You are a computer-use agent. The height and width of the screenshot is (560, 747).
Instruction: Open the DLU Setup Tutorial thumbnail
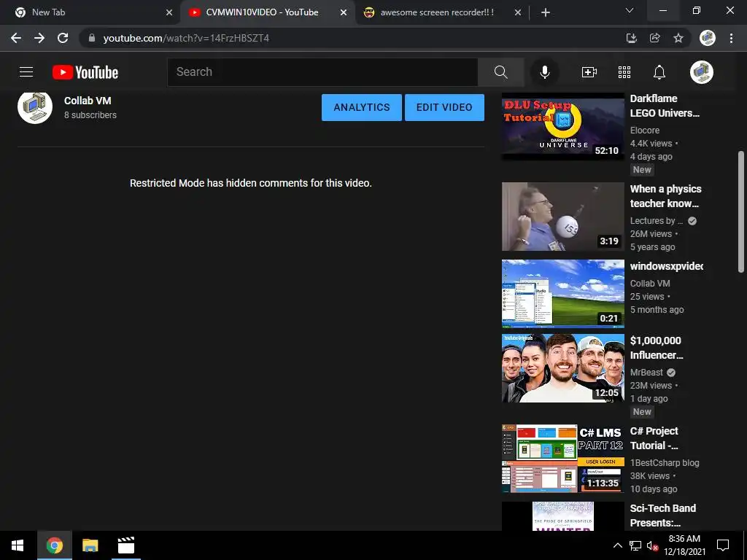562,125
